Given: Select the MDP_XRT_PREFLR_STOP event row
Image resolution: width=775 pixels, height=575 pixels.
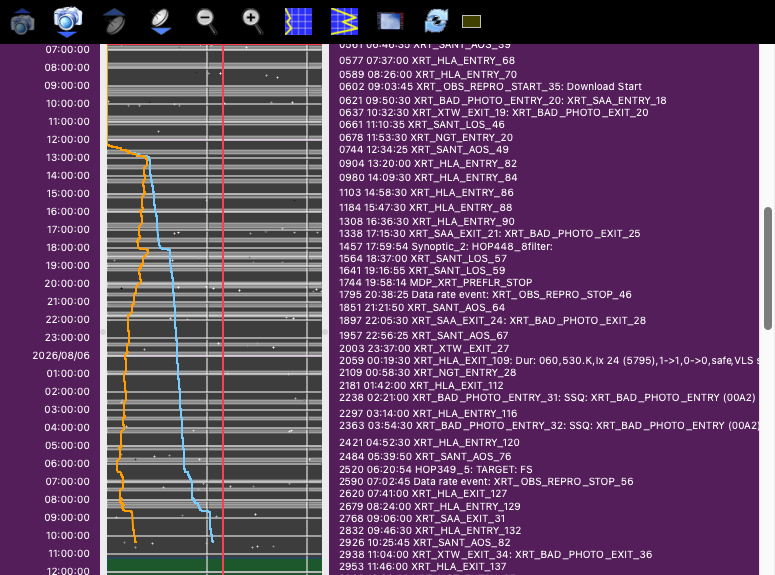Looking at the screenshot, I should pyautogui.click(x=435, y=282).
